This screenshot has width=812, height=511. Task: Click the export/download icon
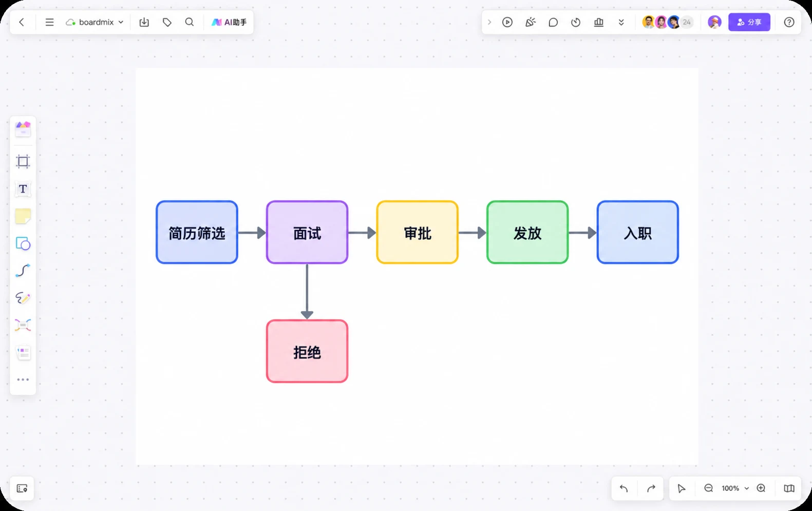click(144, 22)
